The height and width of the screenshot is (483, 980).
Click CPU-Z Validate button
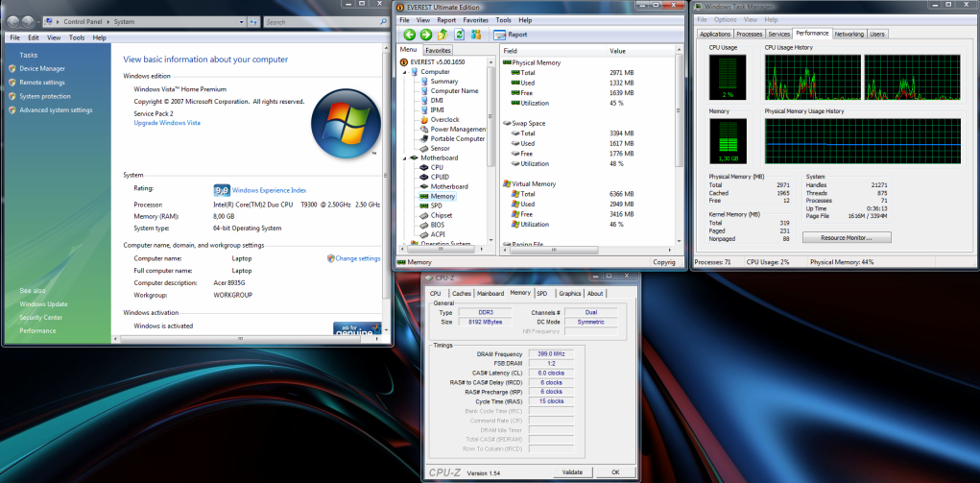pyautogui.click(x=572, y=472)
